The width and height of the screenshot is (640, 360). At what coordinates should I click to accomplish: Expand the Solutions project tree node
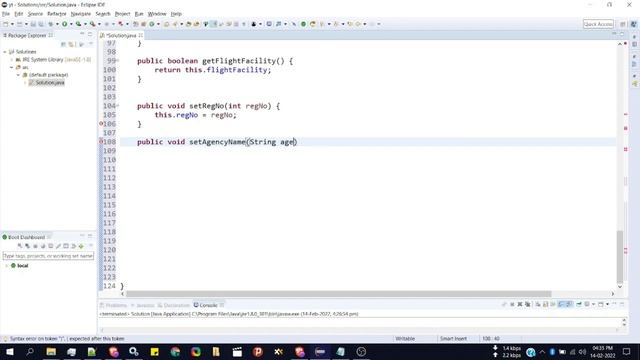point(5,52)
